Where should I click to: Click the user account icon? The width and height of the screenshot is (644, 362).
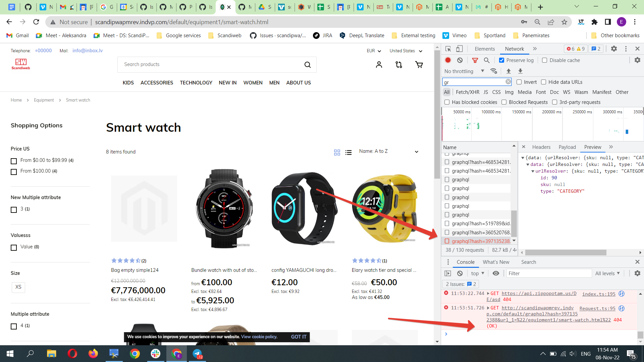point(379,65)
